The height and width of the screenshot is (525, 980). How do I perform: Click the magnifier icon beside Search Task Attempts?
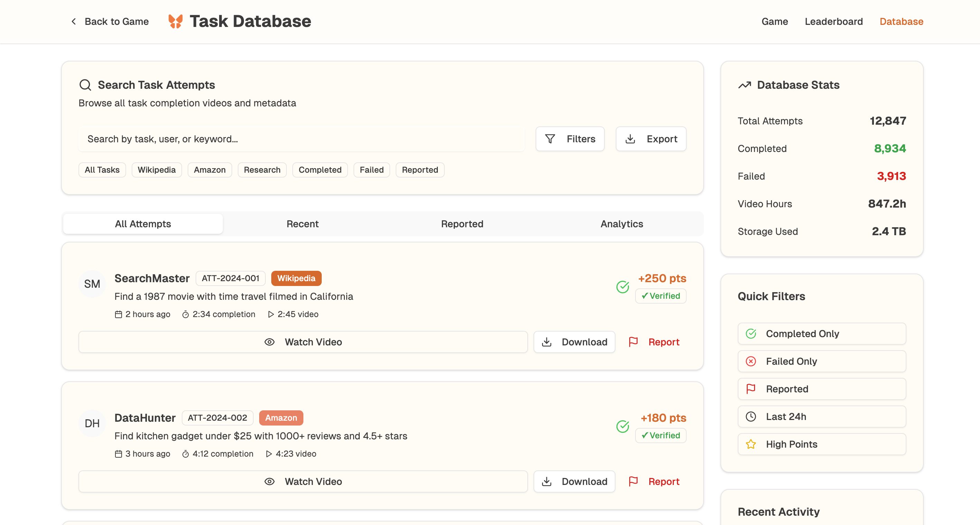click(85, 85)
